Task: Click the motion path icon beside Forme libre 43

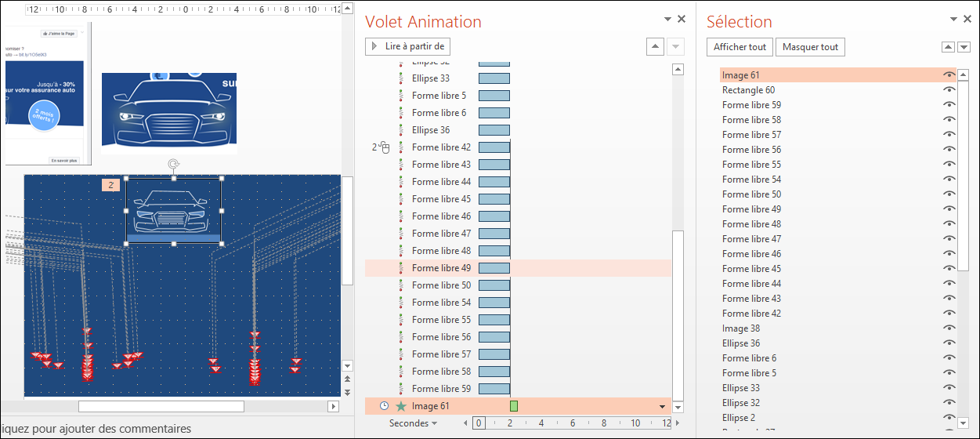Action: (401, 165)
